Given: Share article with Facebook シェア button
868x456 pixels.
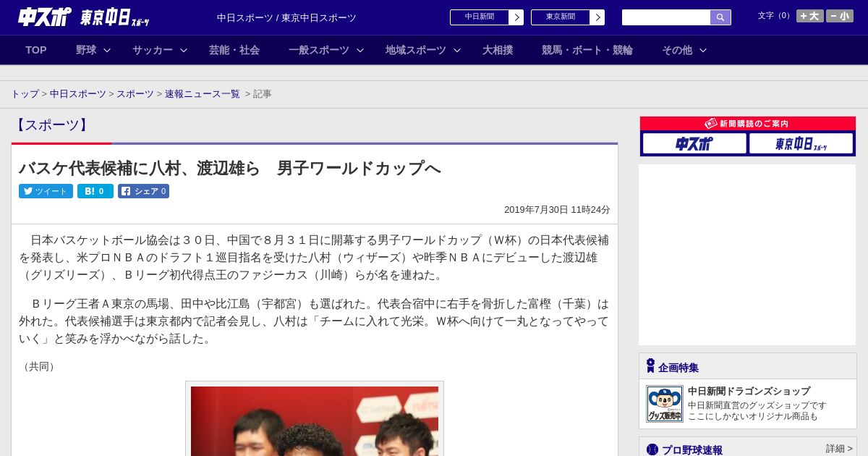Looking at the screenshot, I should click(x=143, y=191).
